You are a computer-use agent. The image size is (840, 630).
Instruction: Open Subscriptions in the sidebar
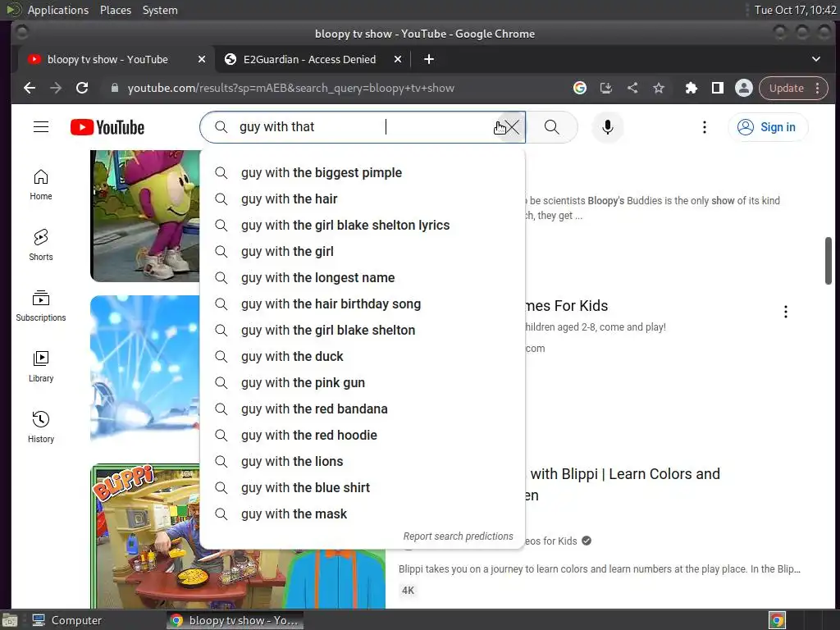click(x=41, y=306)
